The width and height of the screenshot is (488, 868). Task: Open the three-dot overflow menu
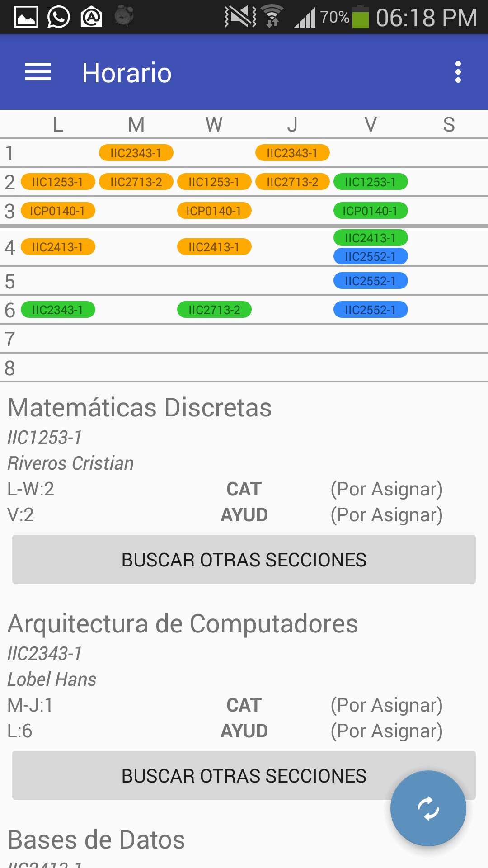coord(458,72)
